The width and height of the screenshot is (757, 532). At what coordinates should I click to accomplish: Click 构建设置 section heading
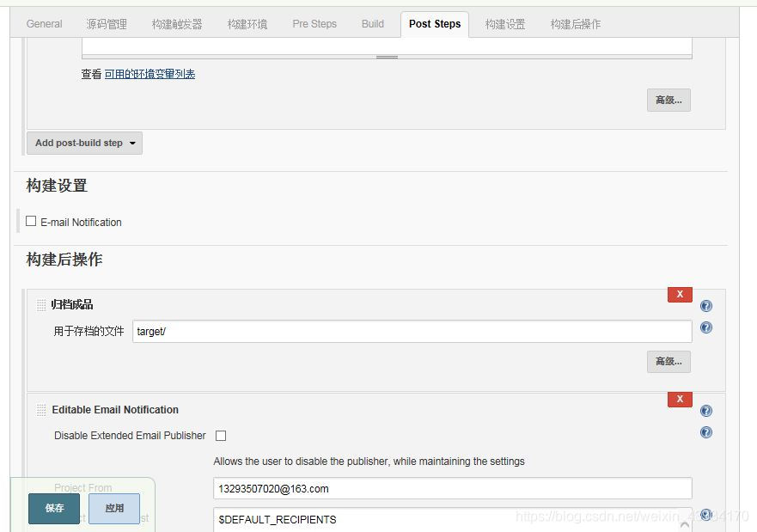[x=57, y=186]
